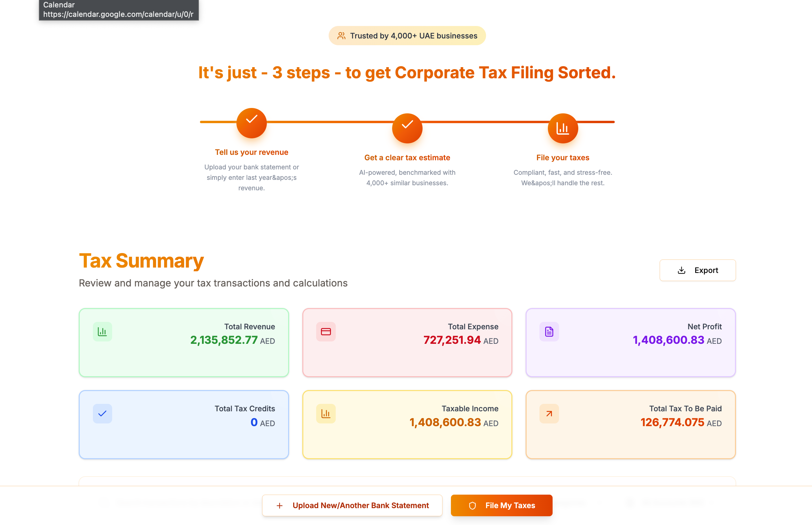Click the plus icon in the upload statement button
The height and width of the screenshot is (525, 812).
(x=280, y=505)
